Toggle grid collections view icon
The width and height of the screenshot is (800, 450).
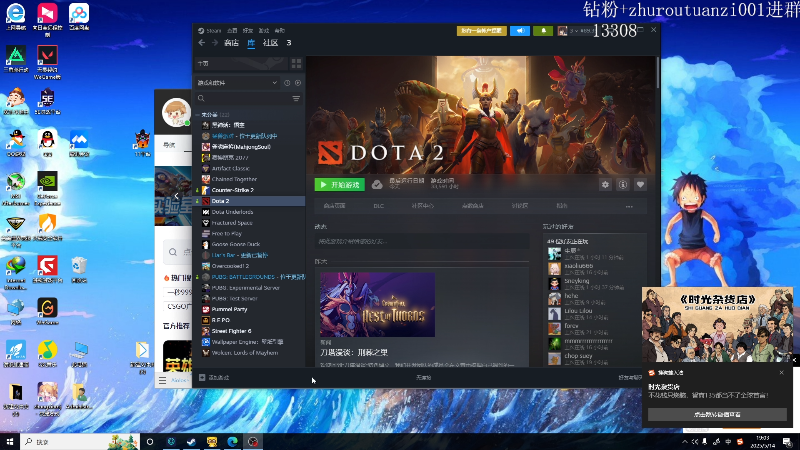click(x=296, y=63)
